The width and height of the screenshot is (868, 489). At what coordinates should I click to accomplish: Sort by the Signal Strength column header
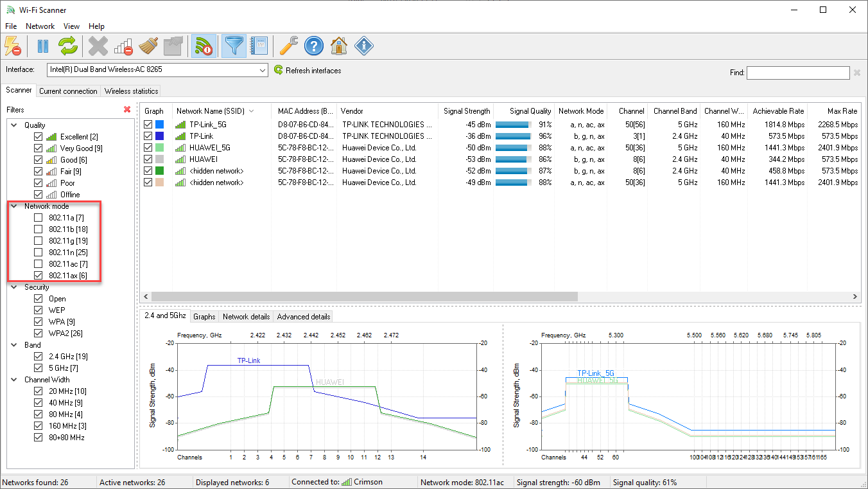pyautogui.click(x=467, y=111)
